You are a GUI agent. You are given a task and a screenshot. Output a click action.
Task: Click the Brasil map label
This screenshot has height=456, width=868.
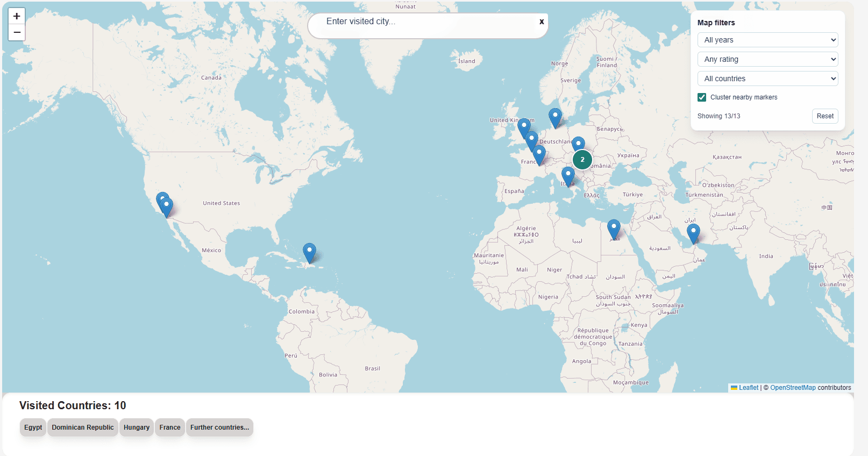pos(372,369)
